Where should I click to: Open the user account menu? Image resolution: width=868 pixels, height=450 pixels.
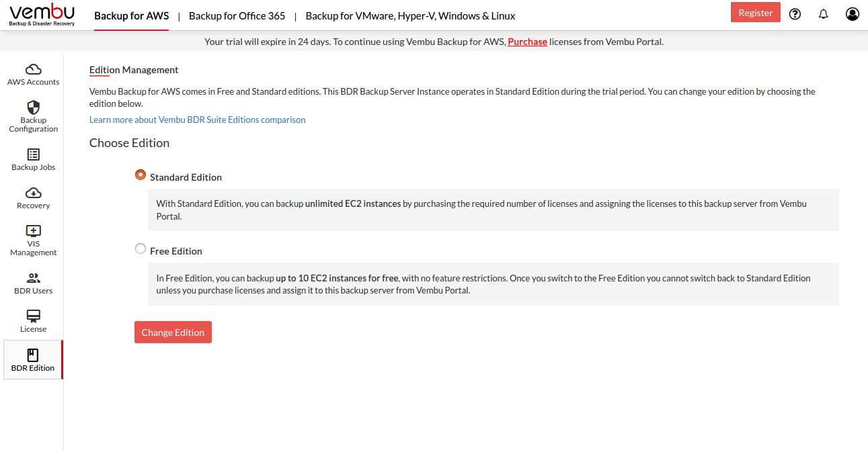[852, 13]
